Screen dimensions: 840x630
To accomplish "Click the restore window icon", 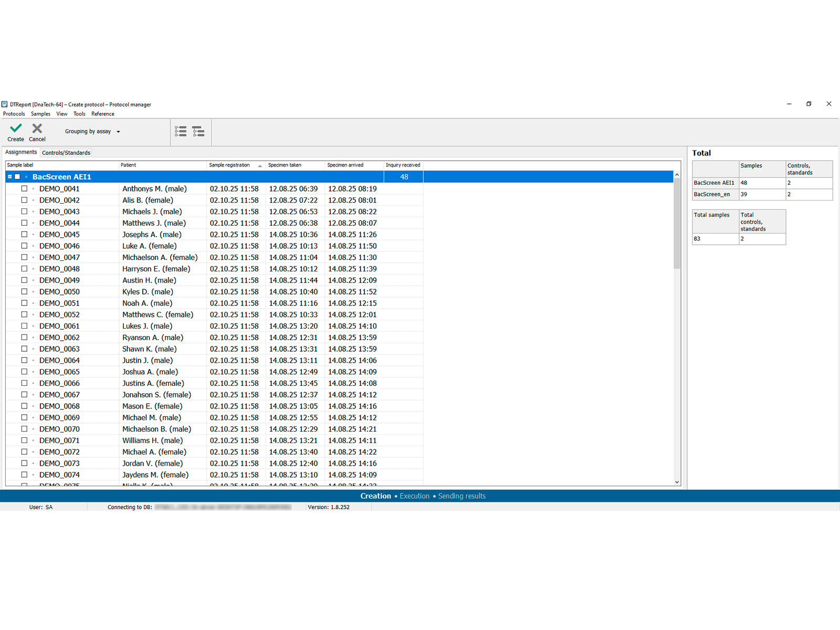I will coord(808,104).
